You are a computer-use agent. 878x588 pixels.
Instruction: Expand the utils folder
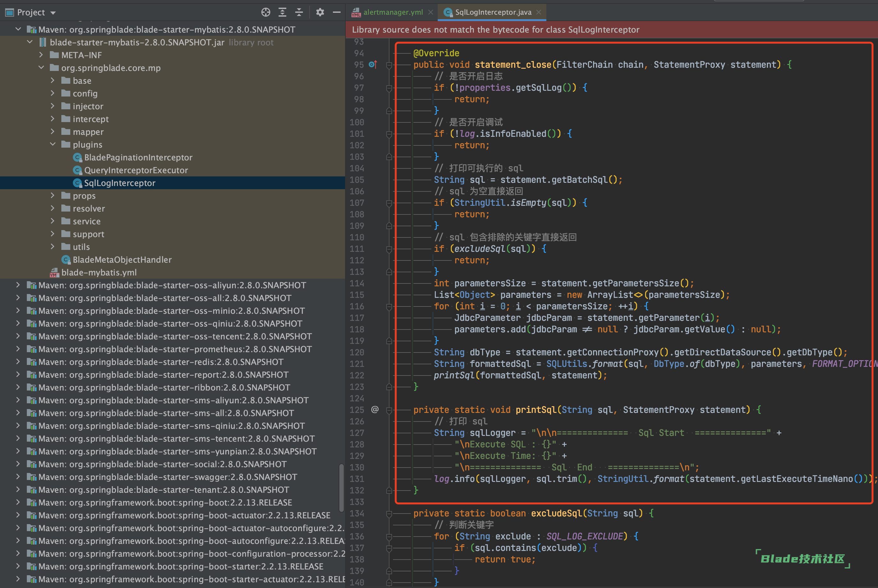pyautogui.click(x=52, y=246)
